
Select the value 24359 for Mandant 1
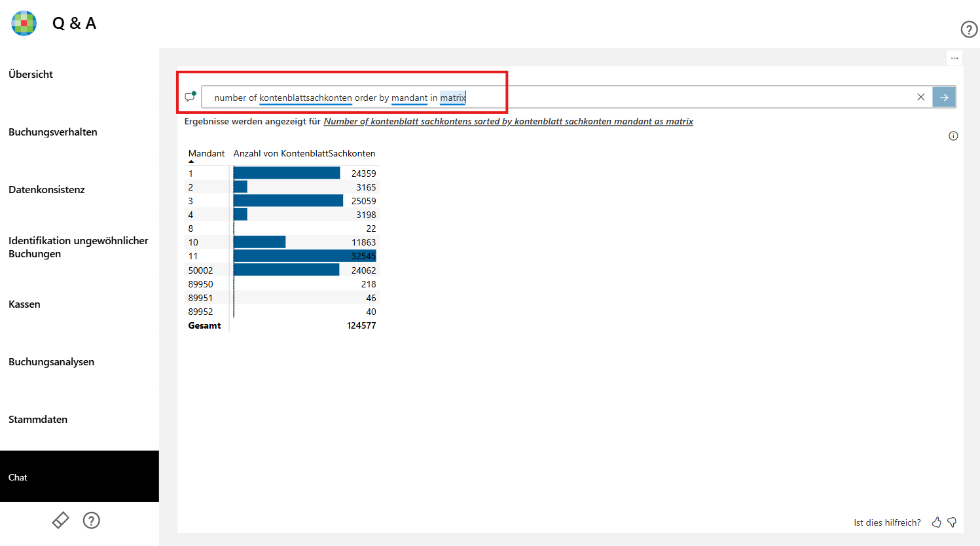[363, 173]
